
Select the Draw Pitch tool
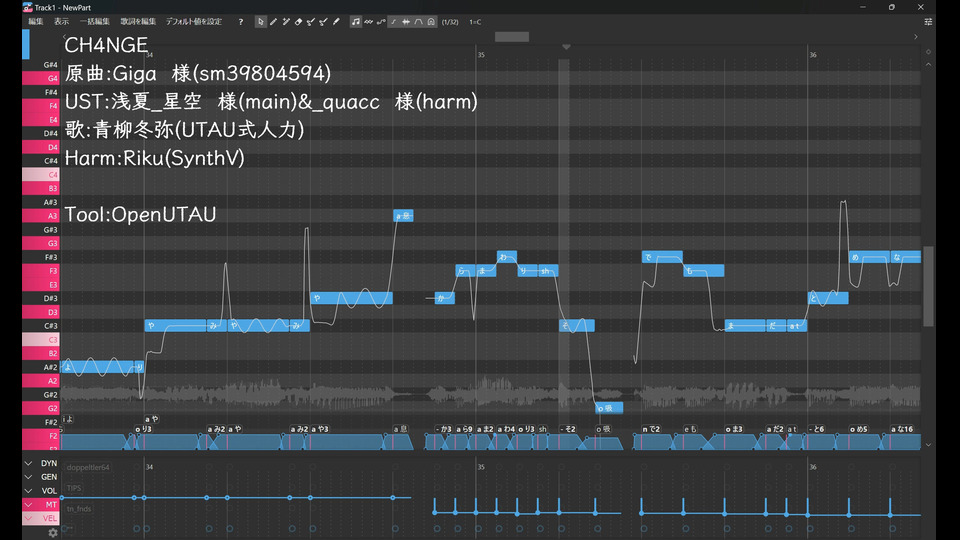point(311,22)
